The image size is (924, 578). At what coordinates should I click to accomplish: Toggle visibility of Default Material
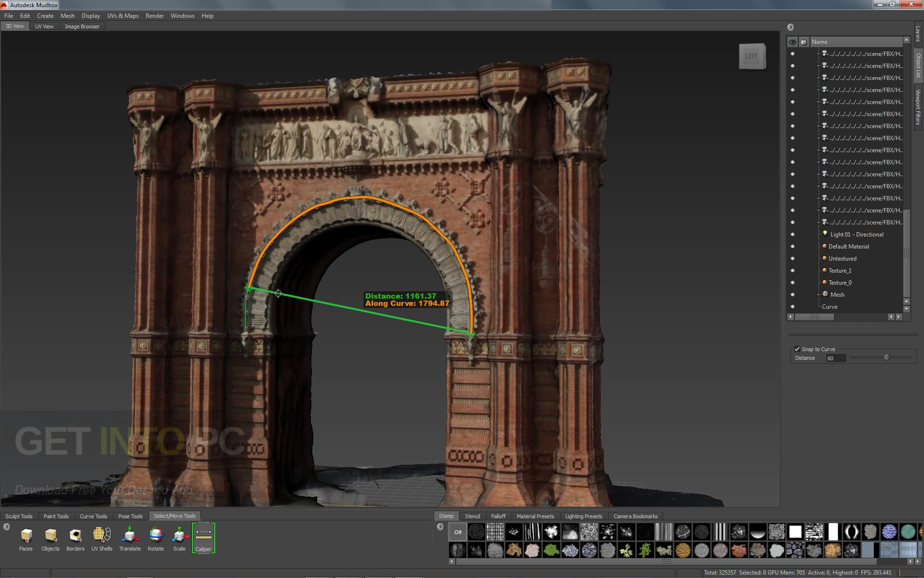793,247
